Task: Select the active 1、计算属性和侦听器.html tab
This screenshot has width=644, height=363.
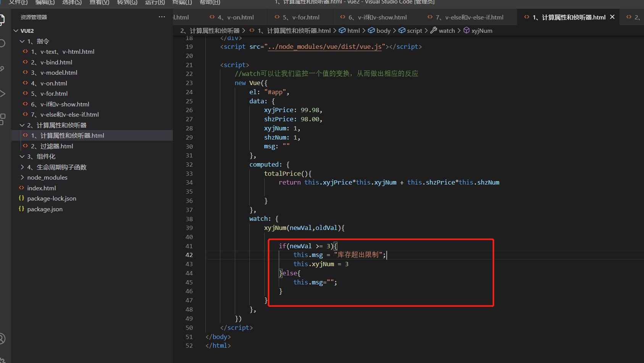Action: [569, 17]
